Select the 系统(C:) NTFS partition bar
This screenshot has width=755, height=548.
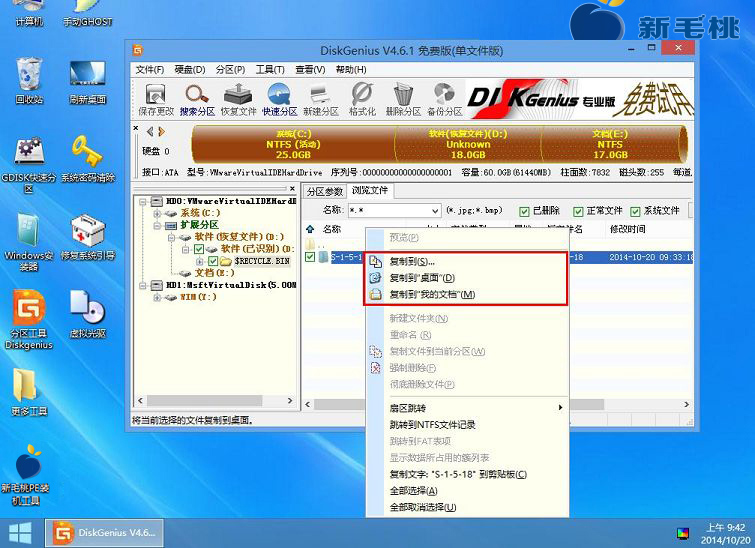click(x=293, y=144)
